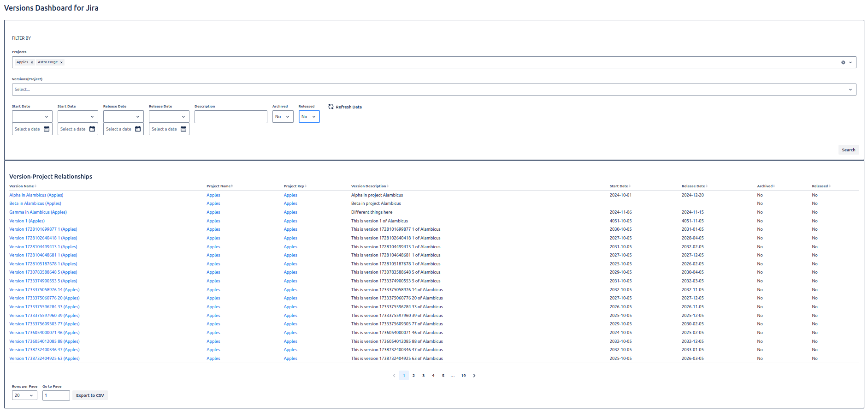Click release date 2033-01-05 cell
The image size is (868, 413).
point(693,350)
